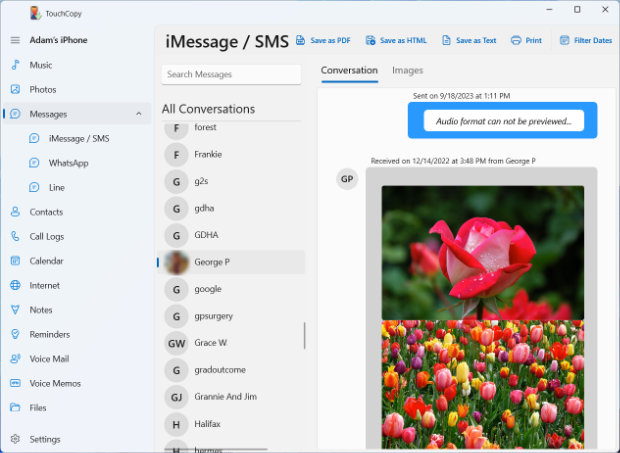Viewport: 620px width, 453px height.
Task: Click the audio format preview message
Action: coord(503,121)
